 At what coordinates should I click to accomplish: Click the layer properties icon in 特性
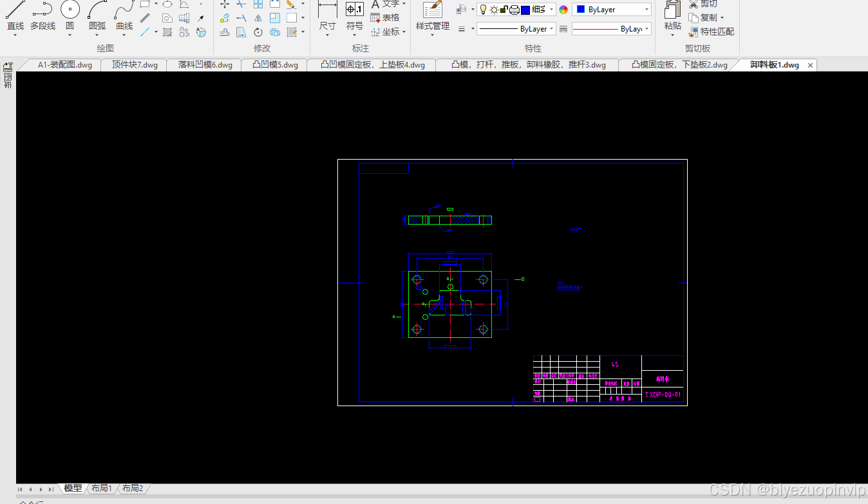pyautogui.click(x=462, y=10)
